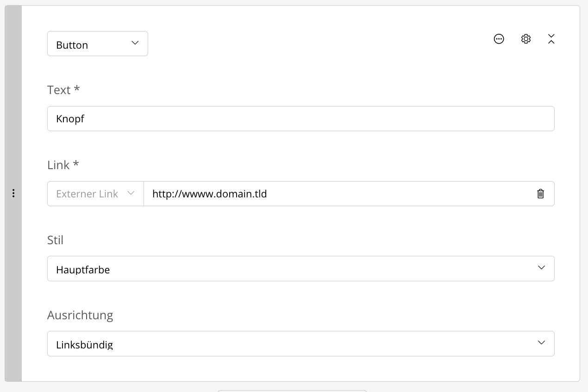This screenshot has height=392, width=588.
Task: Click the Text input containing Knopf
Action: coord(300,119)
